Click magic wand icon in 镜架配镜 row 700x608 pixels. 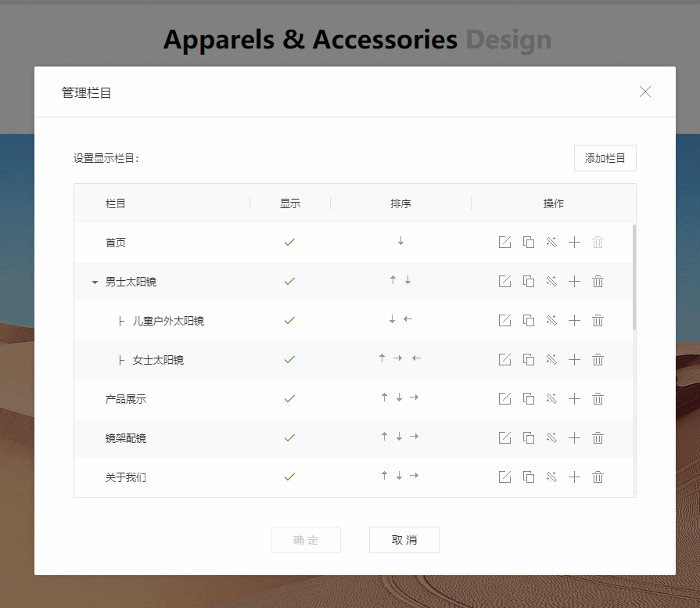pyautogui.click(x=551, y=437)
